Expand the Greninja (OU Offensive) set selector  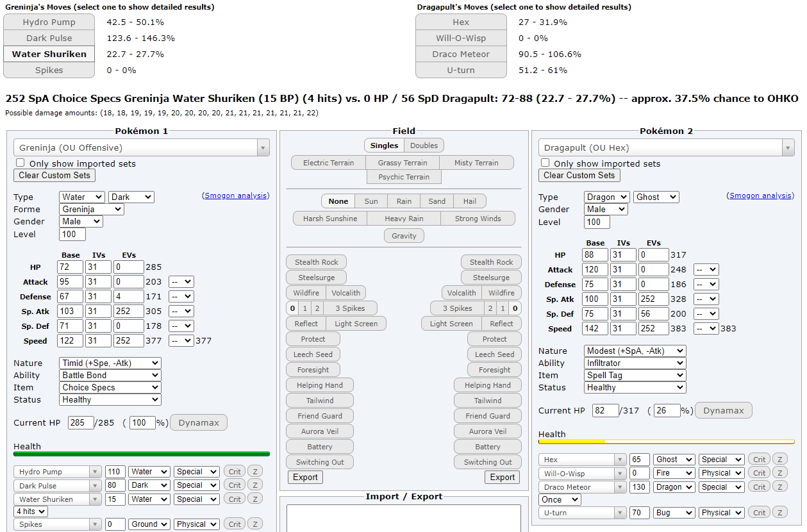tap(141, 148)
